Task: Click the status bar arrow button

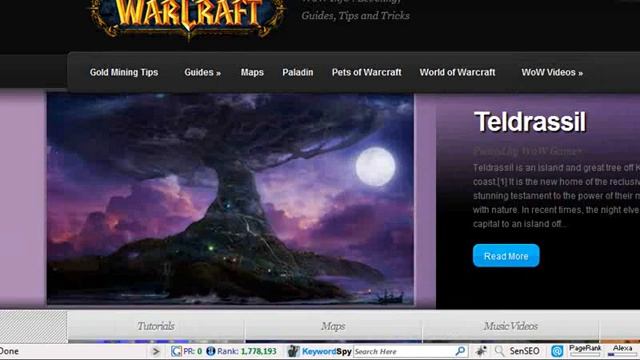Action: coord(156,351)
